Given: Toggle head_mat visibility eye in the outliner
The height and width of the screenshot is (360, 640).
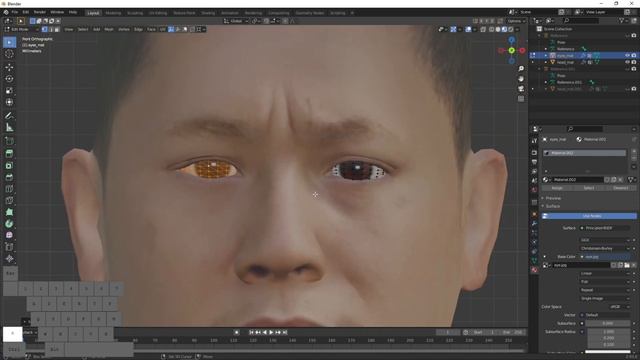Looking at the screenshot, I should [x=627, y=62].
